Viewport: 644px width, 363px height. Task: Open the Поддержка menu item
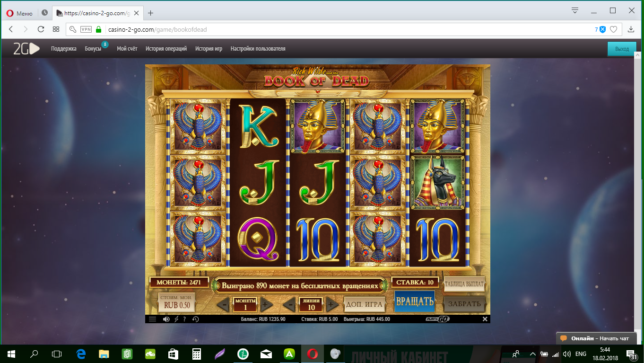tap(64, 49)
